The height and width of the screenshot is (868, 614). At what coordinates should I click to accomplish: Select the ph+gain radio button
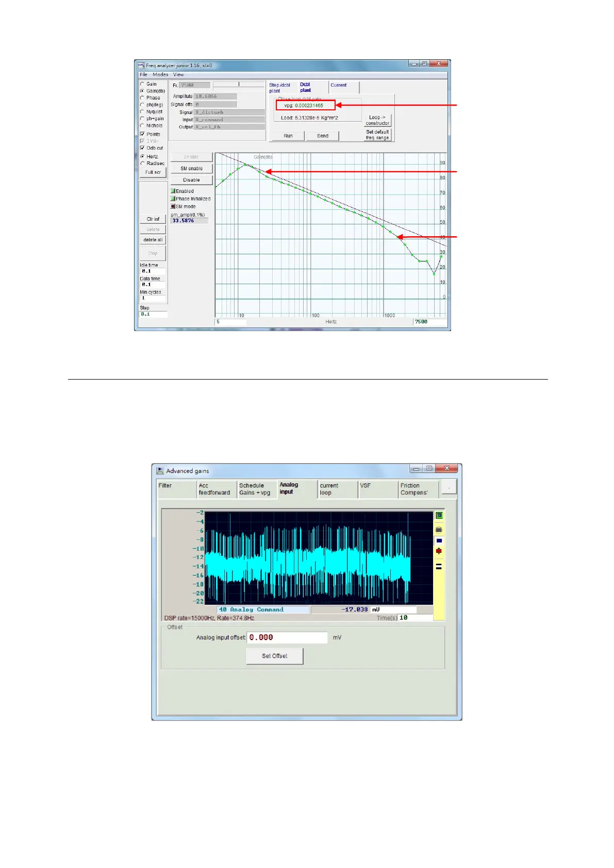[x=142, y=119]
